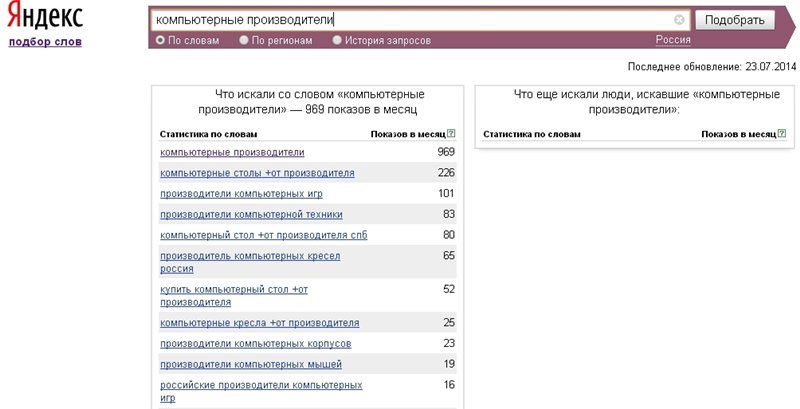Open 'компьютерные производители' query link

[232, 152]
